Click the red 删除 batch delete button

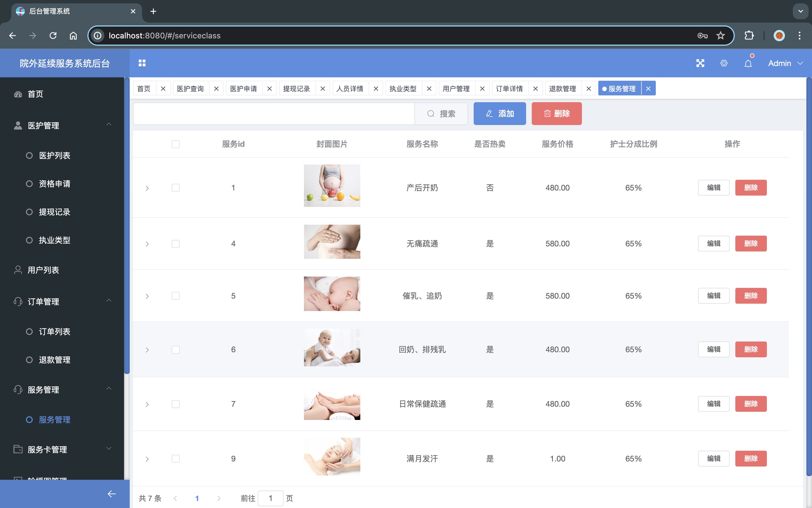tap(557, 113)
